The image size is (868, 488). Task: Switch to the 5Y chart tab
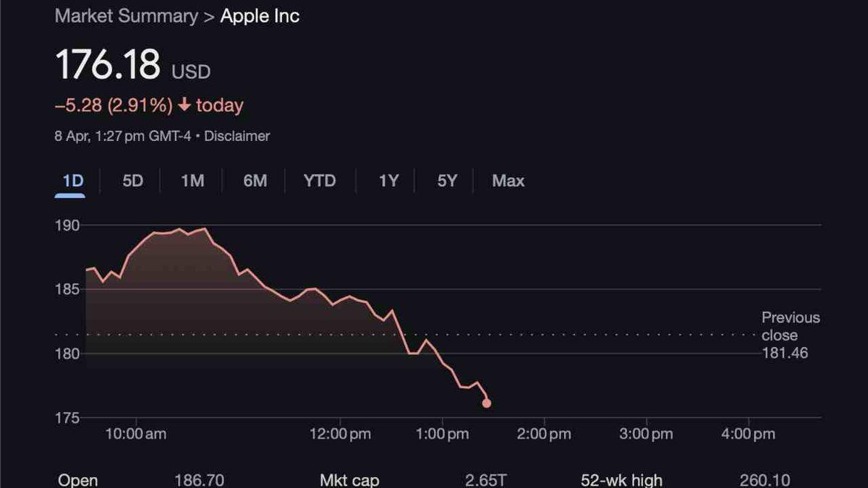coord(448,181)
